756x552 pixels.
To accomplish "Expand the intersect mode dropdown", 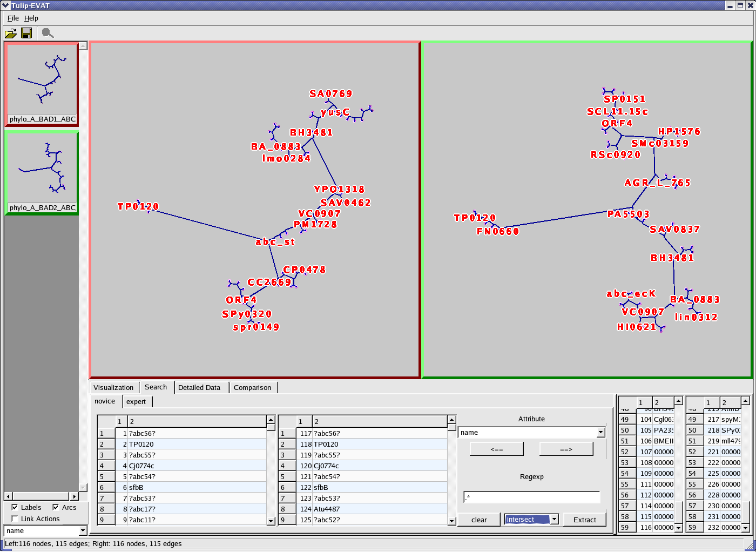I will 553,520.
